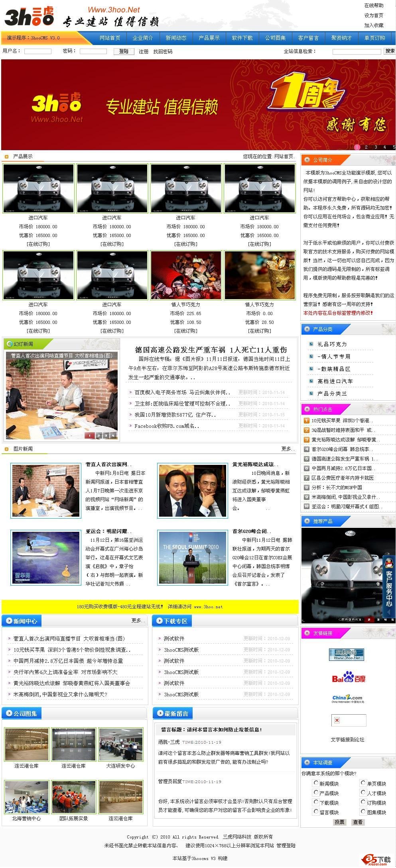Screen dimensions: 396x868
Task: Click the 投票 vote button
Action: point(339,822)
